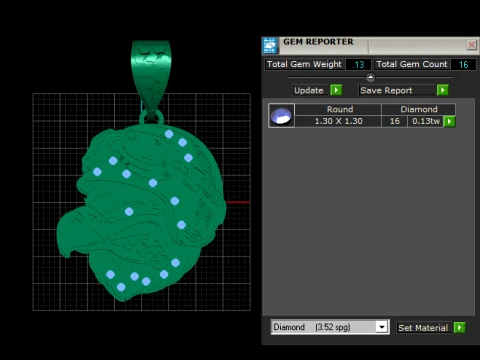Click the Diamond material cell in gem row

point(419,109)
